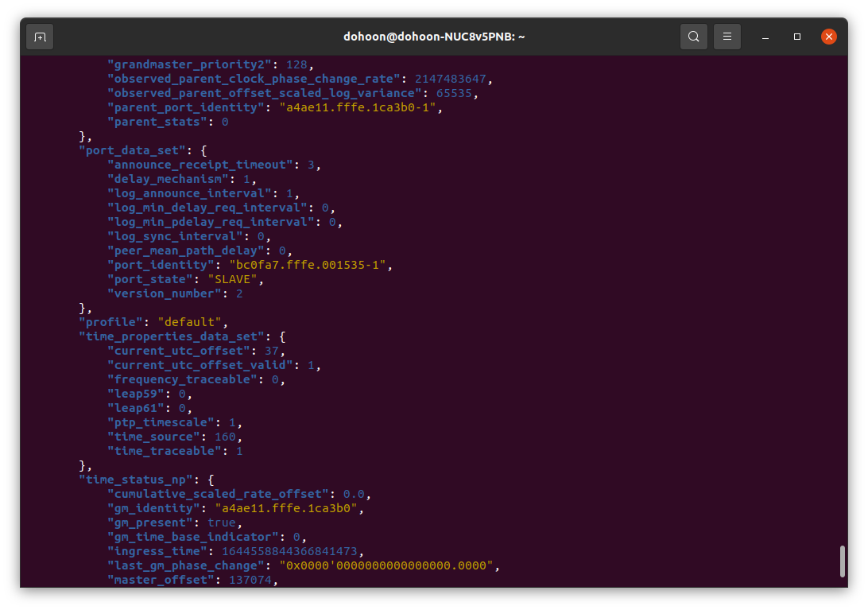Click the time_source value 160
868x610 pixels.
[x=226, y=436]
